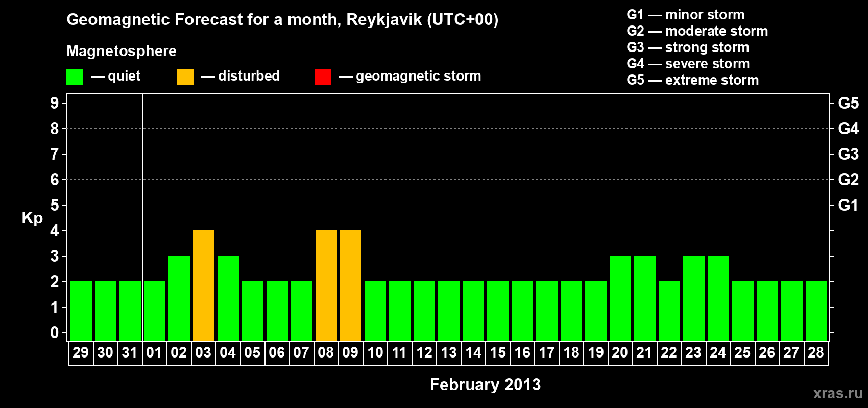Click the green bar for day 15
This screenshot has height=408, width=868.
tap(498, 311)
